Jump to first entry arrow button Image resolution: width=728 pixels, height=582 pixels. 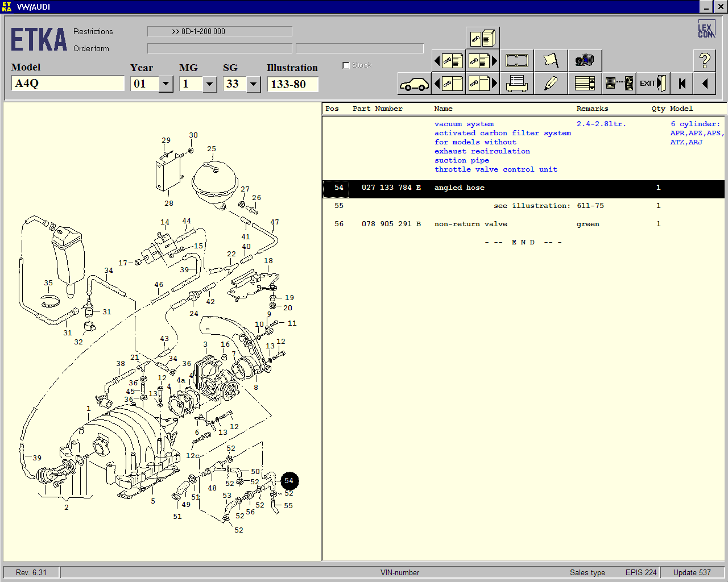[682, 84]
